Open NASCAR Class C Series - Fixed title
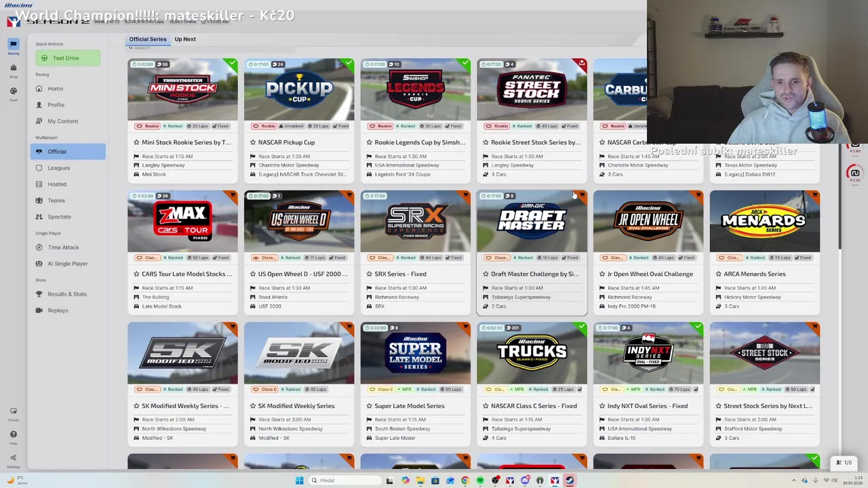Viewport: 868px width, 488px height. click(534, 406)
